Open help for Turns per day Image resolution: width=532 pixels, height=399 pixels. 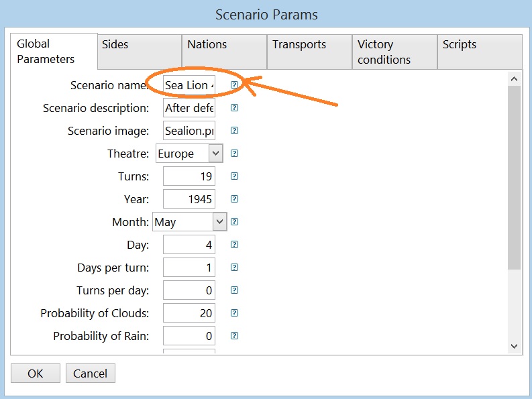(234, 290)
